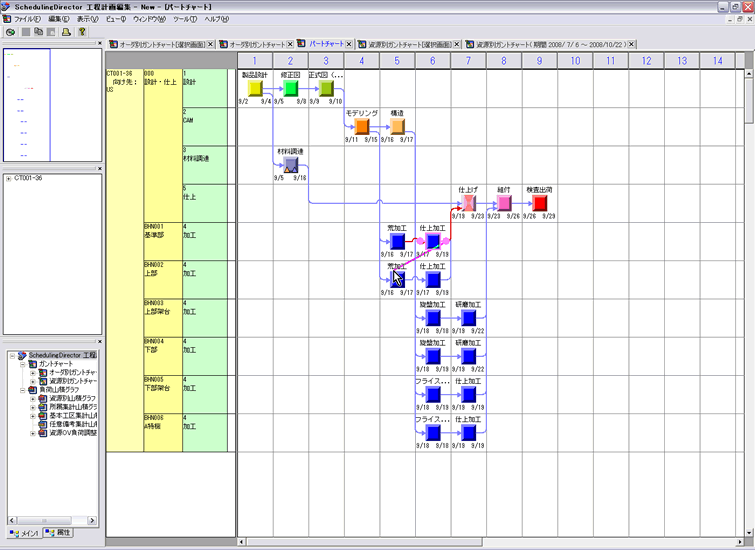This screenshot has width=755, height=550.
Task: Click the refresh icon in the toolbar
Action: tap(10, 32)
